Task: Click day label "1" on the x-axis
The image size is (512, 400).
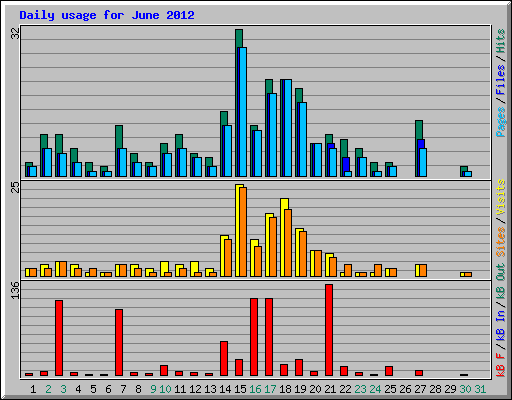Action: [33, 389]
